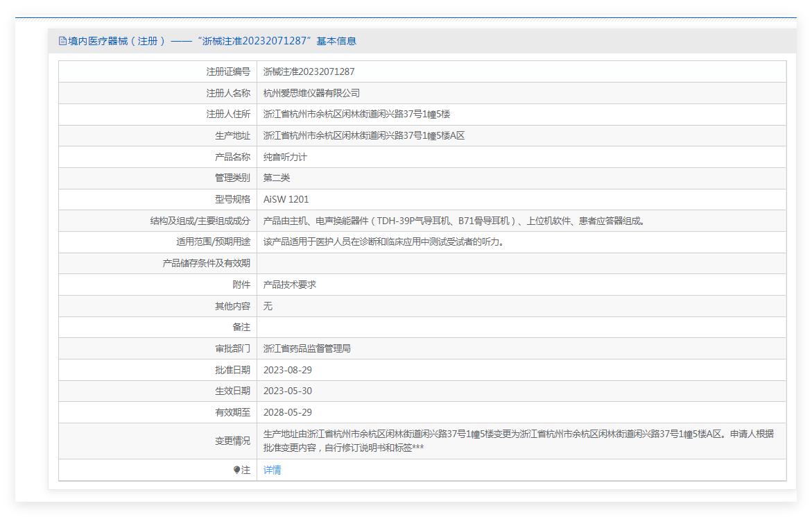Click the expiry date 2028-05-29
The width and height of the screenshot is (812, 517).
coord(287,412)
